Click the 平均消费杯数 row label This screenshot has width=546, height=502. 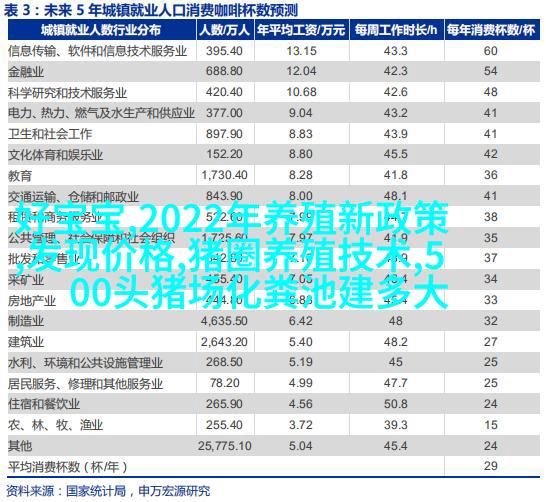click(68, 467)
